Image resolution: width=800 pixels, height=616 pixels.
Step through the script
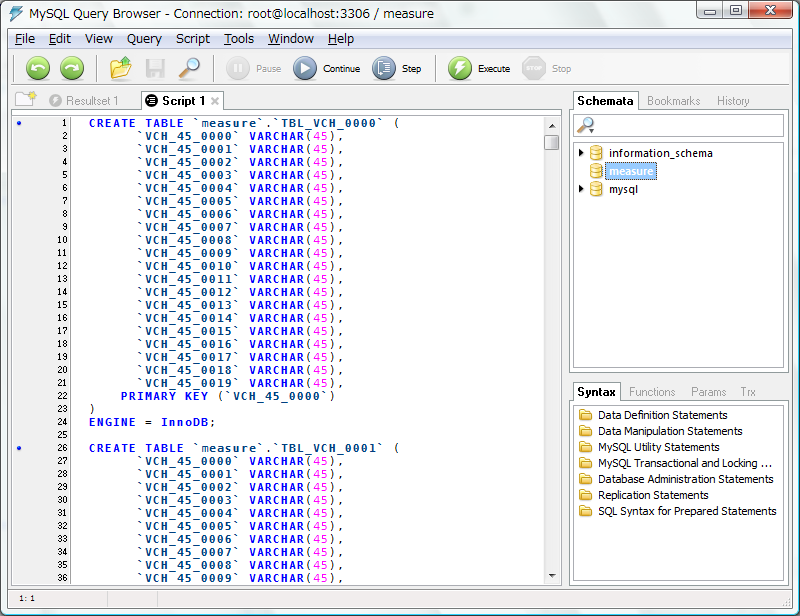coord(396,68)
